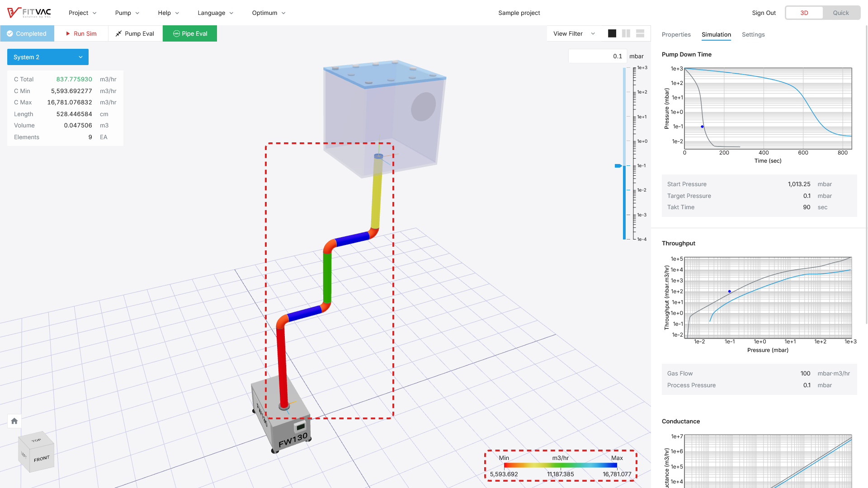Viewport: 868px width, 488px height.
Task: Select the yellow vertical pipe segment
Action: click(x=377, y=193)
